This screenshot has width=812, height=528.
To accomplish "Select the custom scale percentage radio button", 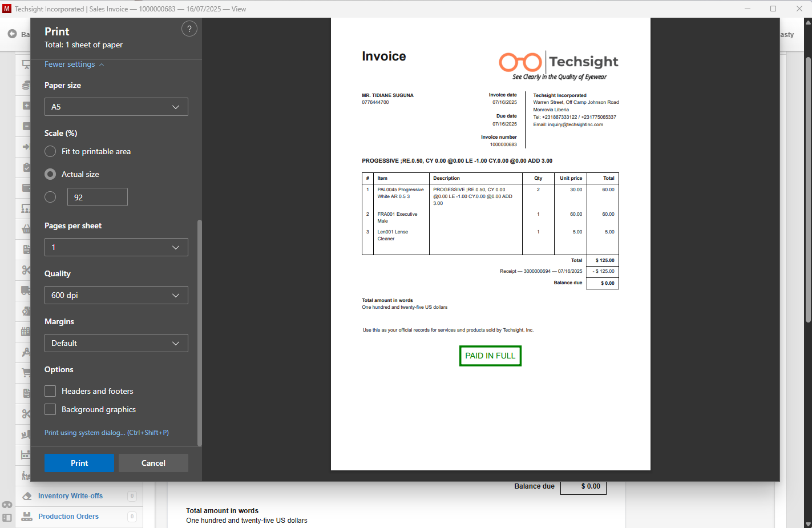I will (50, 197).
